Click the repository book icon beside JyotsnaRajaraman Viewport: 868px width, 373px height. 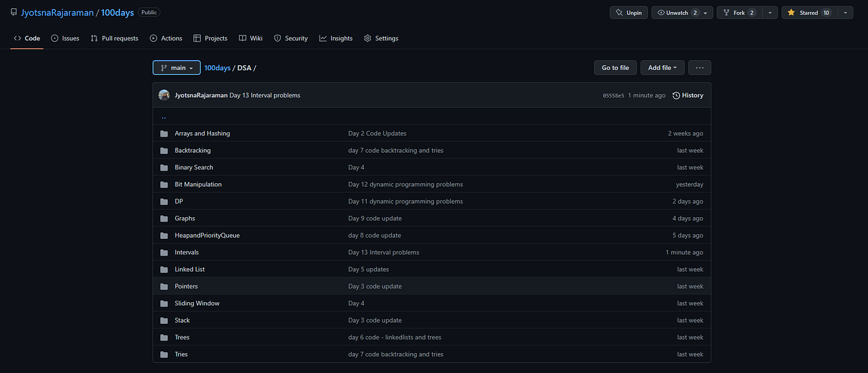(13, 11)
